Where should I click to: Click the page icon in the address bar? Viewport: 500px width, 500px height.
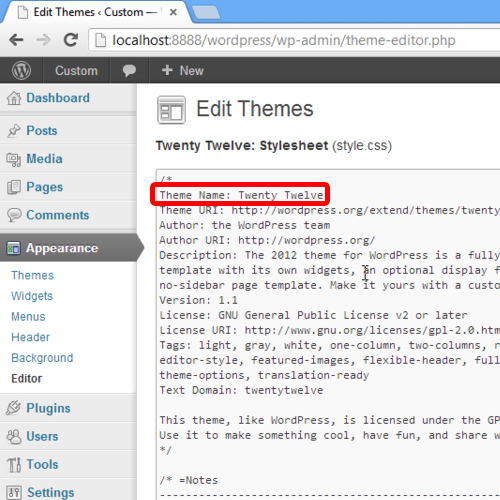click(101, 40)
